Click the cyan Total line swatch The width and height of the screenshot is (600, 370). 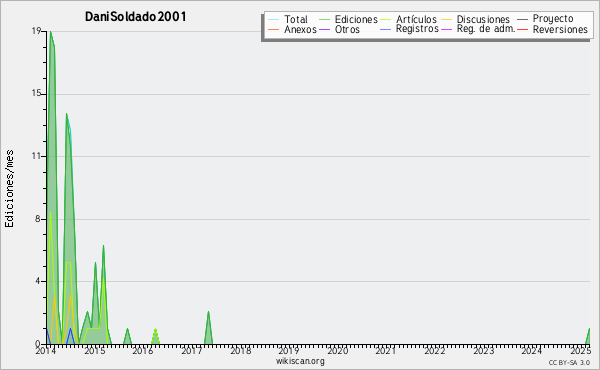[274, 19]
